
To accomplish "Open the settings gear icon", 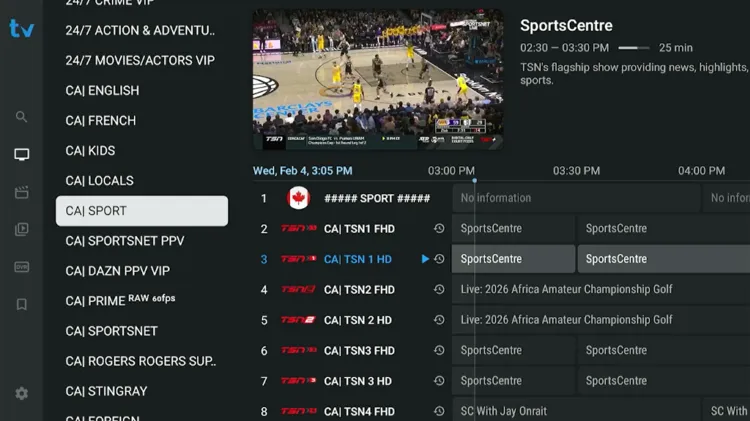I will pos(22,393).
